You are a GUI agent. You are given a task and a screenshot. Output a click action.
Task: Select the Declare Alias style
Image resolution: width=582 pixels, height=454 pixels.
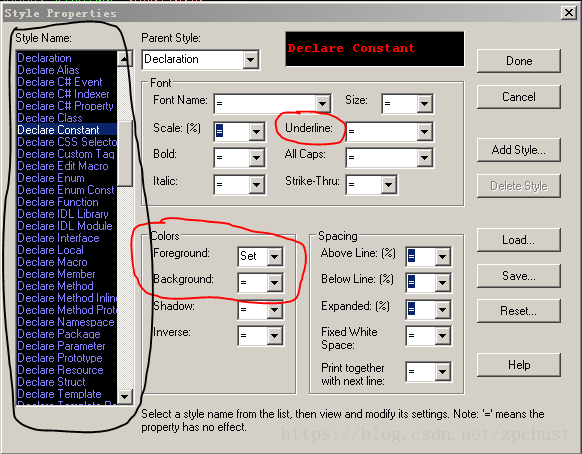67,70
